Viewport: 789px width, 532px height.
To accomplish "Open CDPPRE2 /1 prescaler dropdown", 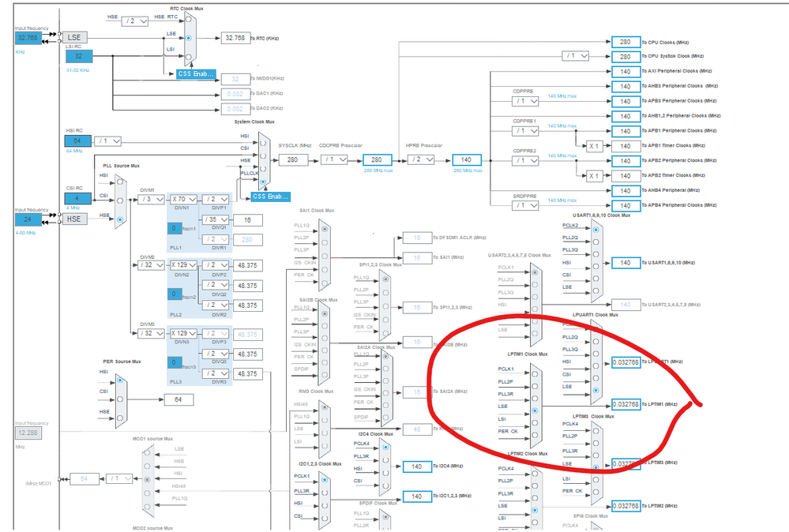I will coord(525,161).
